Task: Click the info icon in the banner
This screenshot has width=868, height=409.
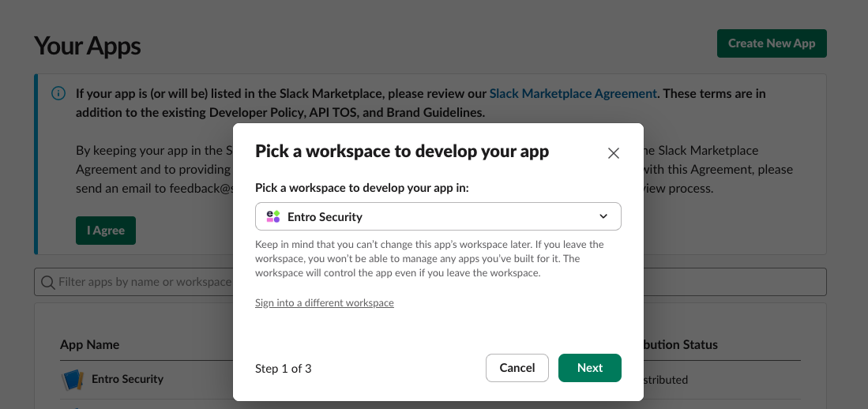Action: tap(58, 93)
